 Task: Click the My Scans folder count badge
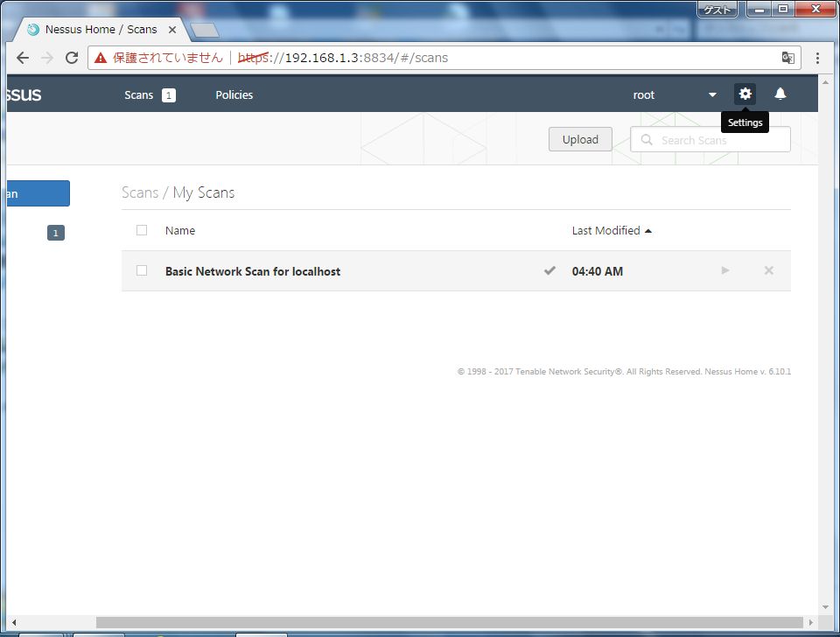click(x=56, y=233)
